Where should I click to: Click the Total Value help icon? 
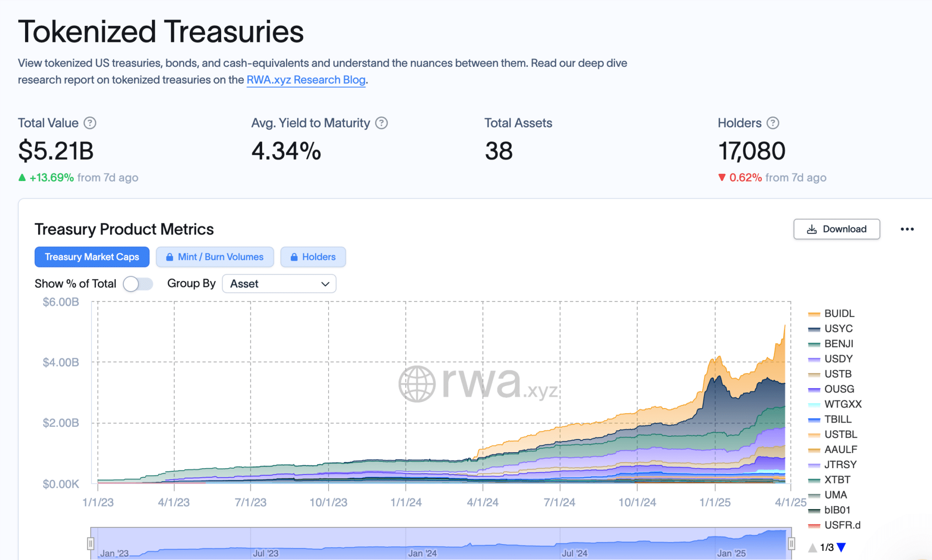coord(90,123)
